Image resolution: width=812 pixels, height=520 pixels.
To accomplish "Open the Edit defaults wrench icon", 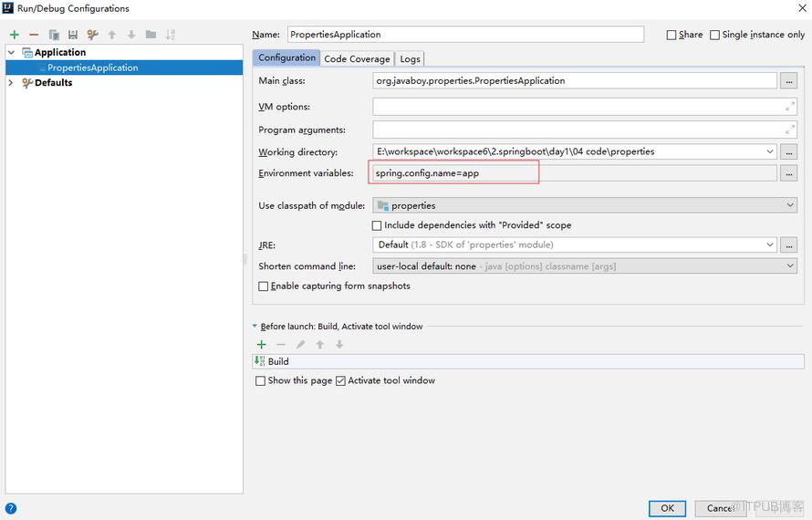I will [93, 35].
